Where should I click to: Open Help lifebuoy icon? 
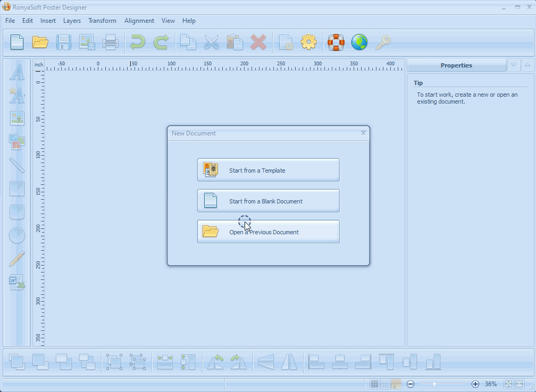click(x=336, y=42)
